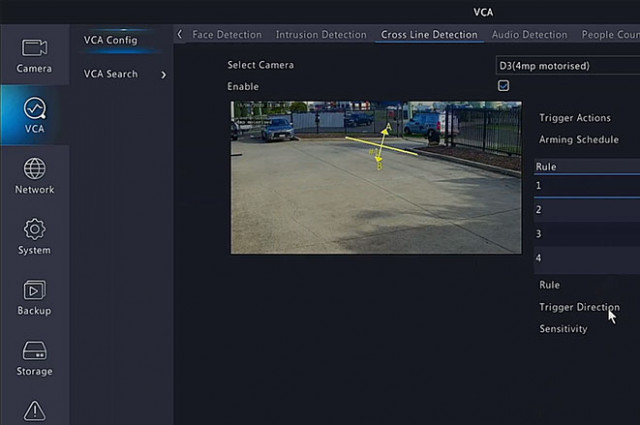This screenshot has height=425, width=640.
Task: Click the Arming Schedule label
Action: tap(578, 139)
